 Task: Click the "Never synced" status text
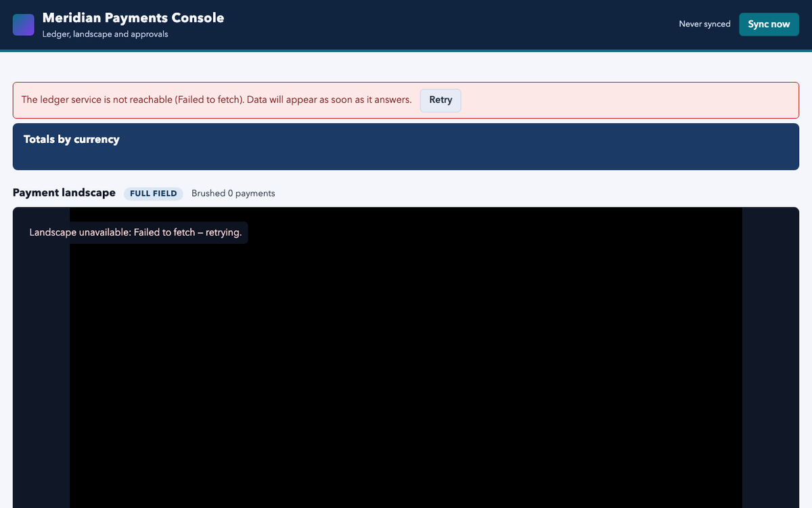[x=704, y=24]
